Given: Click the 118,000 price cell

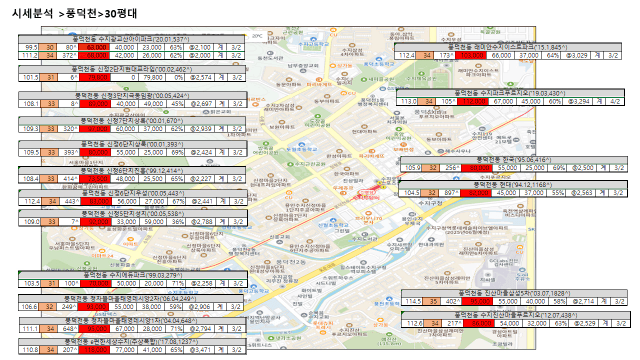Looking at the screenshot, I should point(95,350).
